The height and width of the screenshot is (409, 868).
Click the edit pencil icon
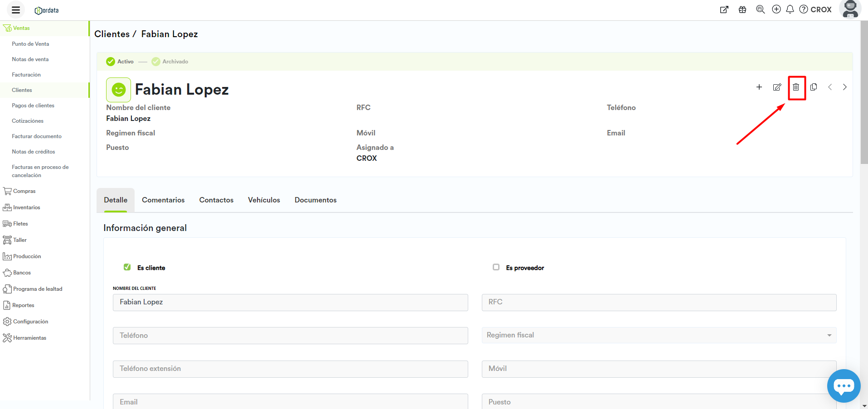pos(777,87)
